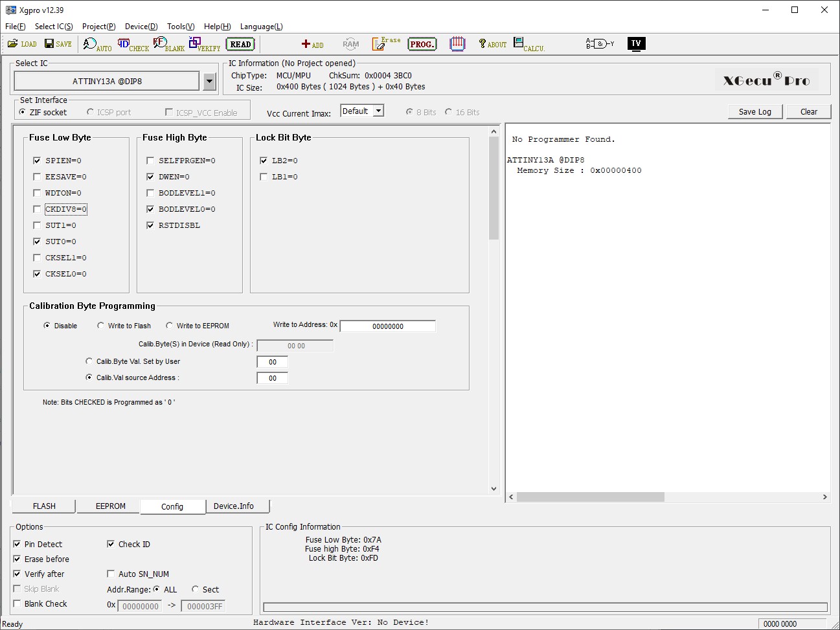This screenshot has height=630, width=840.
Task: Uncheck the RSTDISBL fuse bit
Action: point(150,225)
